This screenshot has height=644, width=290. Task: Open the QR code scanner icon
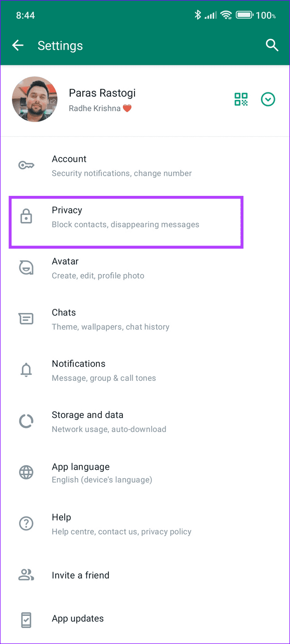[x=241, y=99]
